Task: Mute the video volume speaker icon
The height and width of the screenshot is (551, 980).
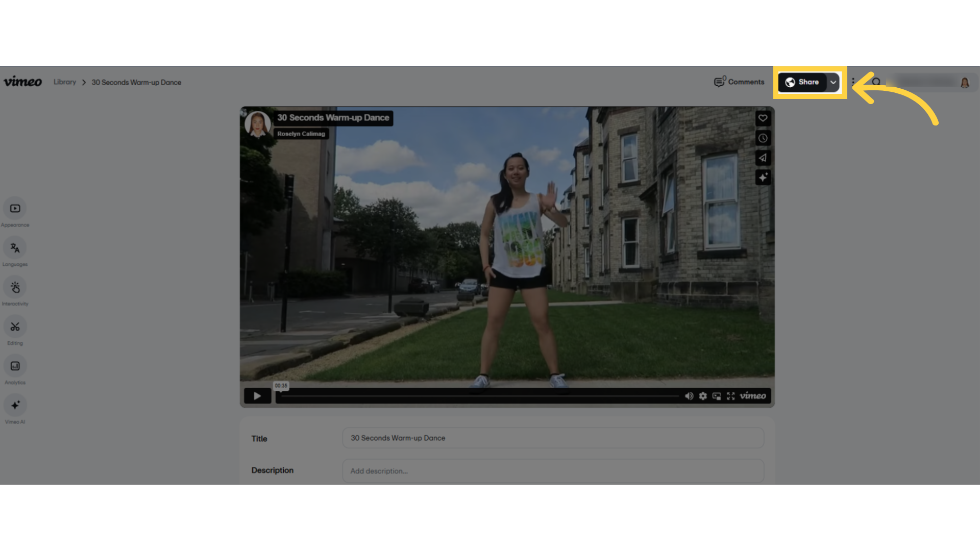Action: click(689, 396)
